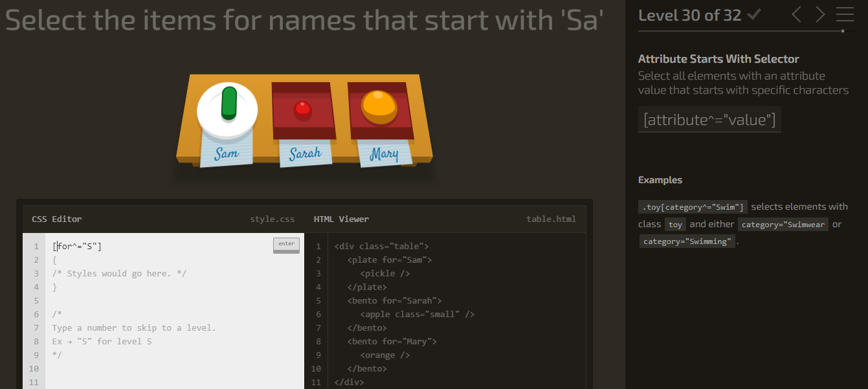Click the orange in Mary's bento
Screen dimensions: 868x389
[377, 107]
